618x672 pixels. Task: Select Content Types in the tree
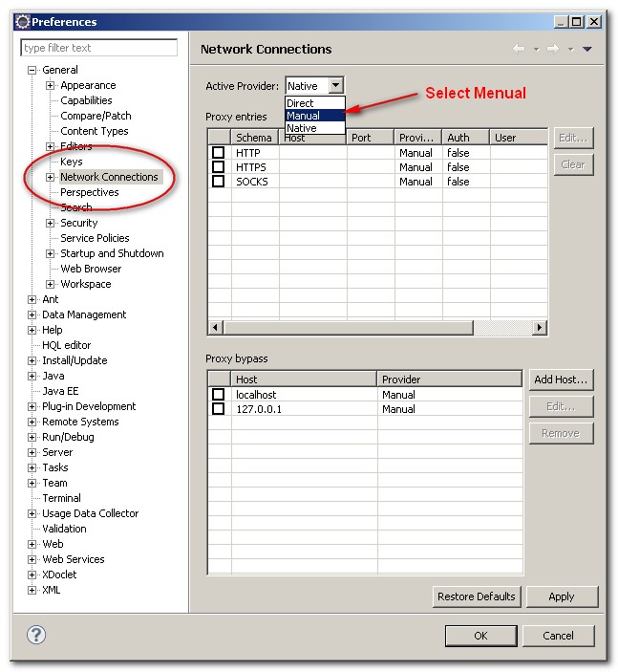[x=95, y=131]
